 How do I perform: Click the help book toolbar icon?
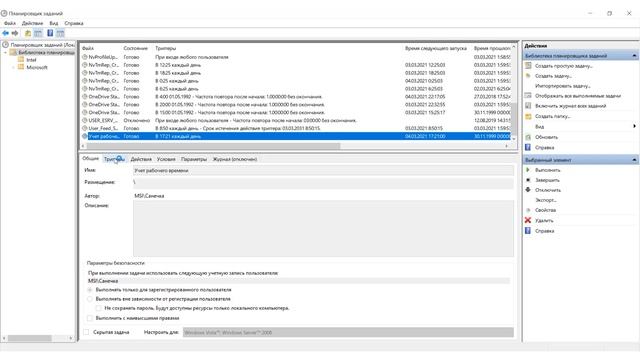pos(50,33)
